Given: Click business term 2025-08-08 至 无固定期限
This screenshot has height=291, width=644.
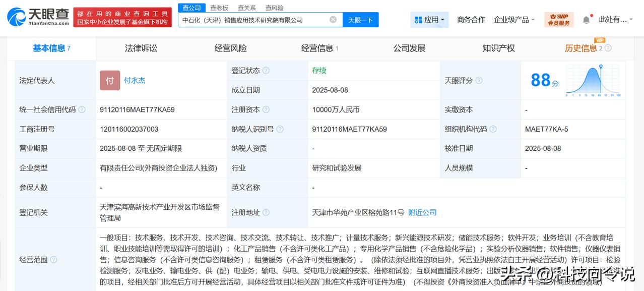Looking at the screenshot, I should click(x=141, y=148).
